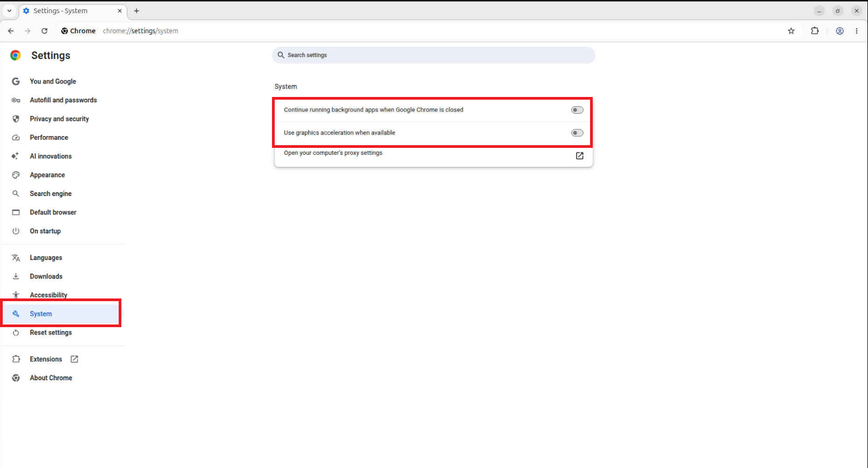Select Performance in the sidebar
The height and width of the screenshot is (468, 868).
click(49, 138)
